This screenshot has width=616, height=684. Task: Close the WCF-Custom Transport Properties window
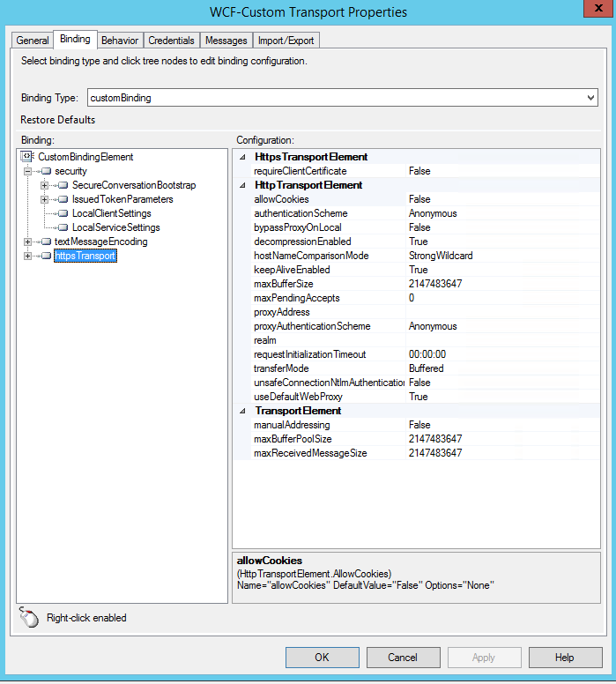(x=599, y=8)
